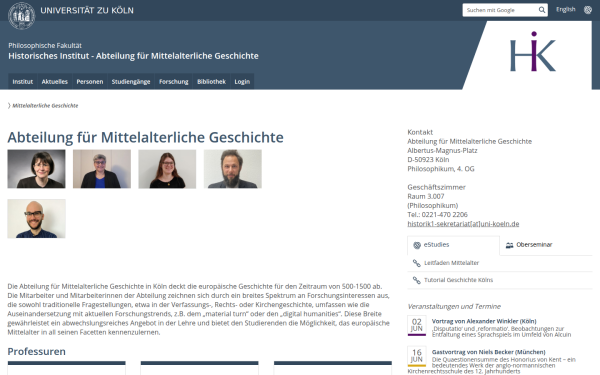Open the Login menu item
600x375 pixels.
(x=242, y=82)
